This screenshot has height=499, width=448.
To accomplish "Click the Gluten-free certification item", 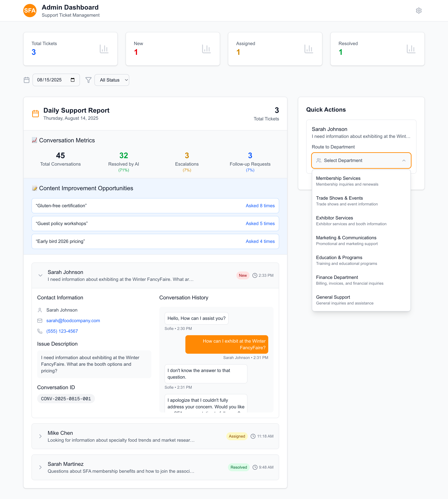I will pyautogui.click(x=155, y=206).
